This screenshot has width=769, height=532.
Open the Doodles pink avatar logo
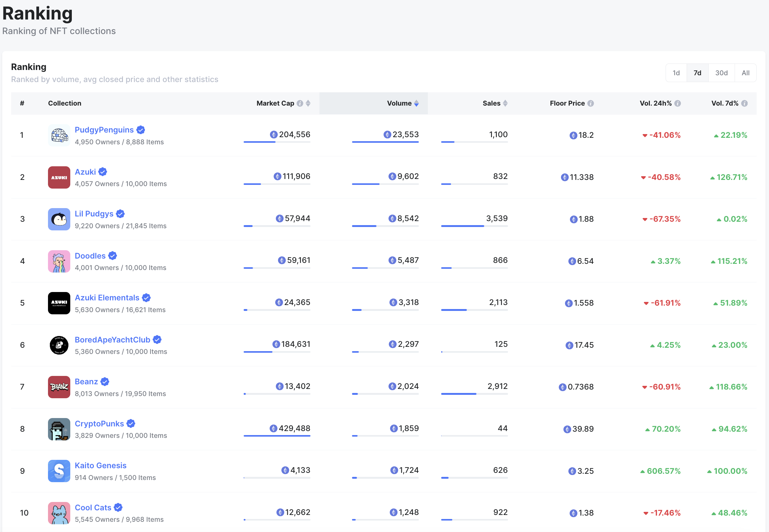point(59,261)
